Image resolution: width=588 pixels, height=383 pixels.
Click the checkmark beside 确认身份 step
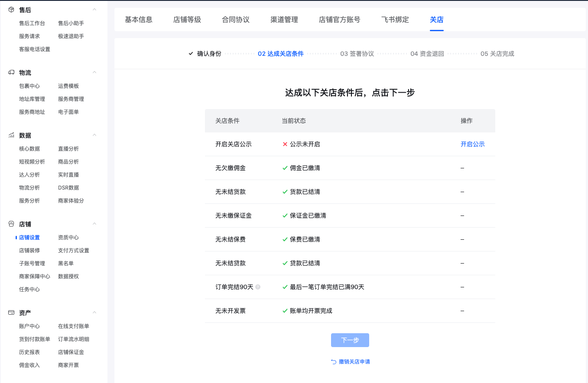[x=190, y=53]
